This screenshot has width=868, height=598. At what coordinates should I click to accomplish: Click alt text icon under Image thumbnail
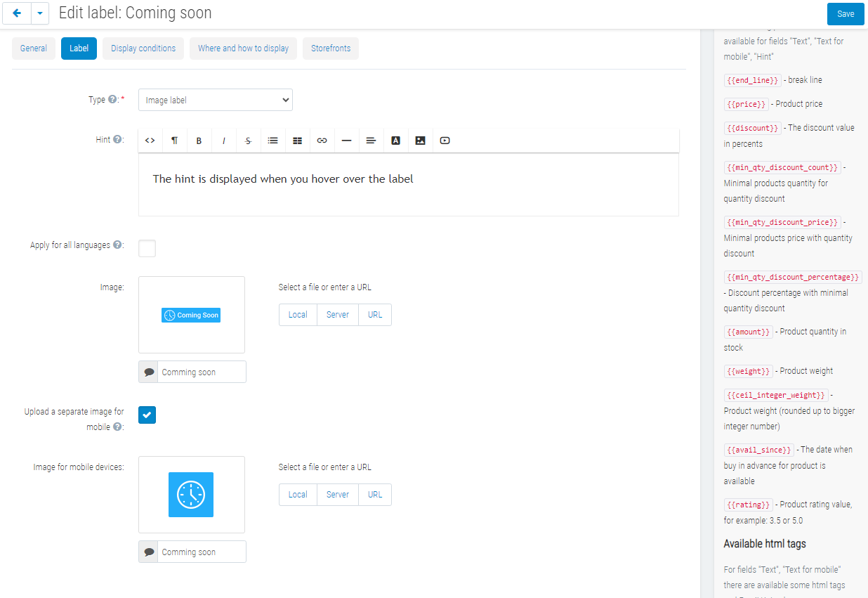point(148,372)
